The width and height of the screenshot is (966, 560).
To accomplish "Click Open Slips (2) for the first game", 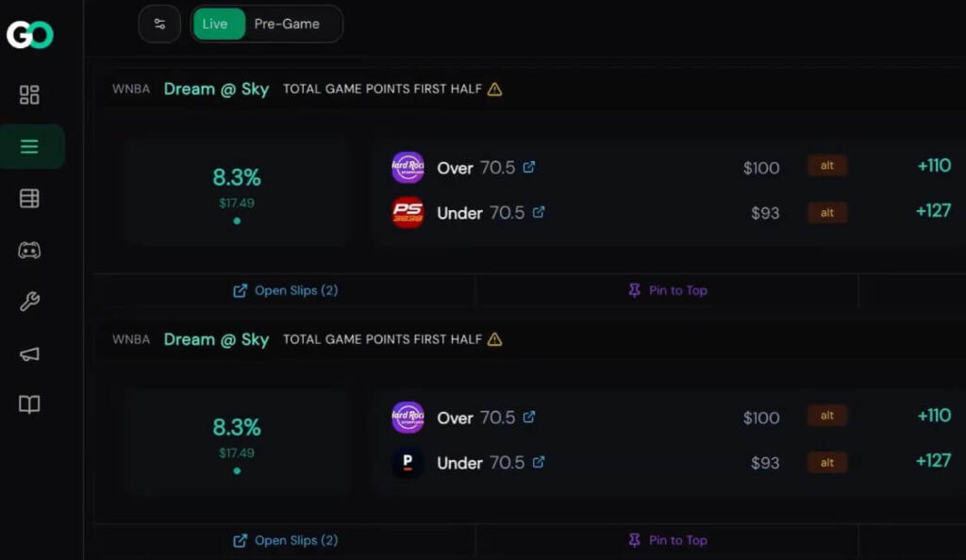I will (x=284, y=290).
